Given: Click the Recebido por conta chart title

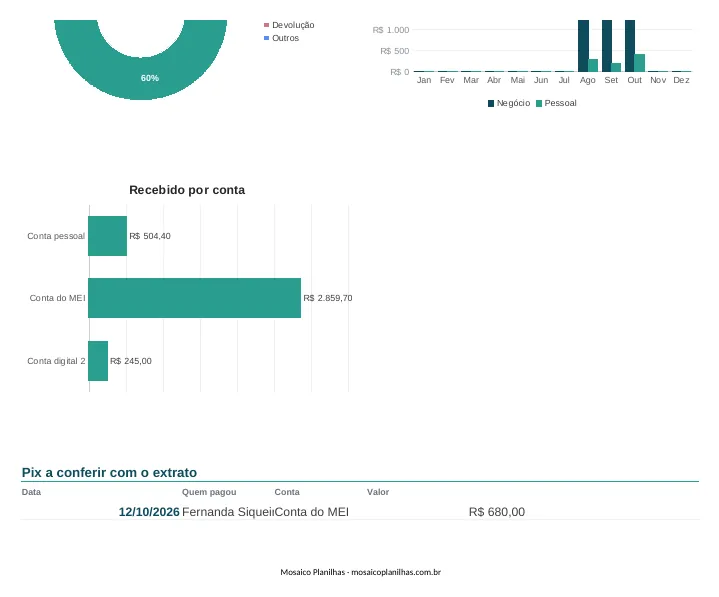Looking at the screenshot, I should click(187, 190).
